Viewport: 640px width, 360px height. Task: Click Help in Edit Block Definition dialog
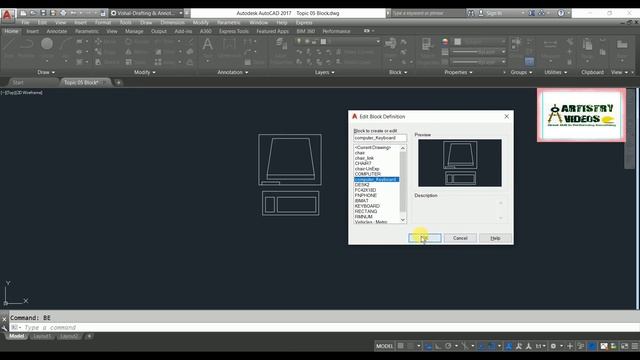point(495,238)
